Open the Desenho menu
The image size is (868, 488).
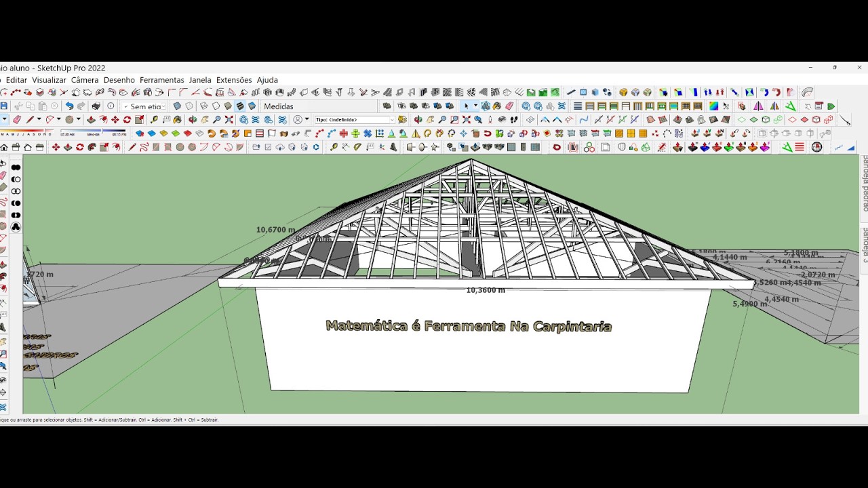click(119, 80)
